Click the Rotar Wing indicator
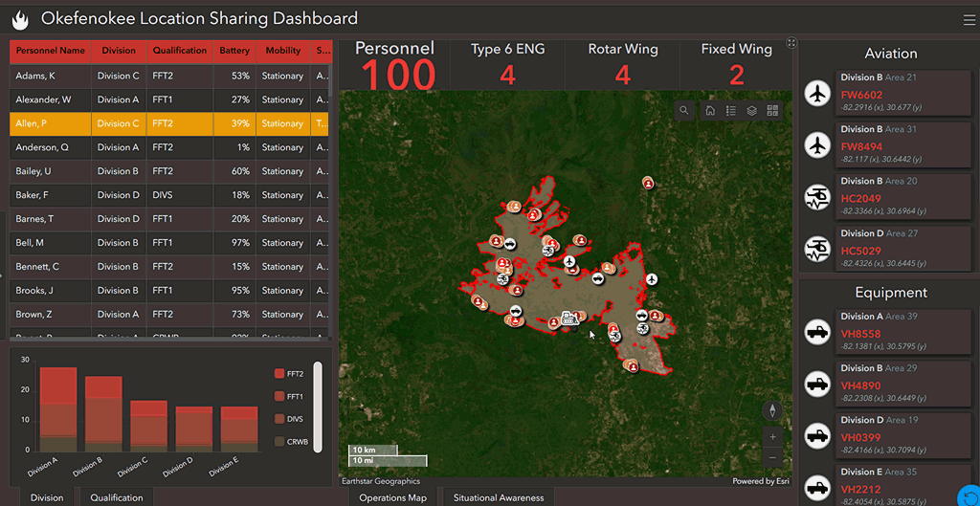The width and height of the screenshot is (980, 506). [622, 65]
